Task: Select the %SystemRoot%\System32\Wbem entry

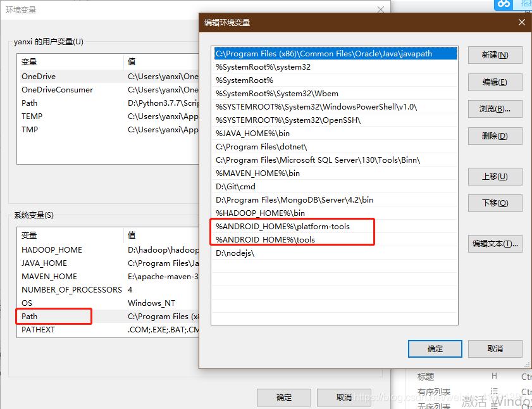Action: (335, 94)
